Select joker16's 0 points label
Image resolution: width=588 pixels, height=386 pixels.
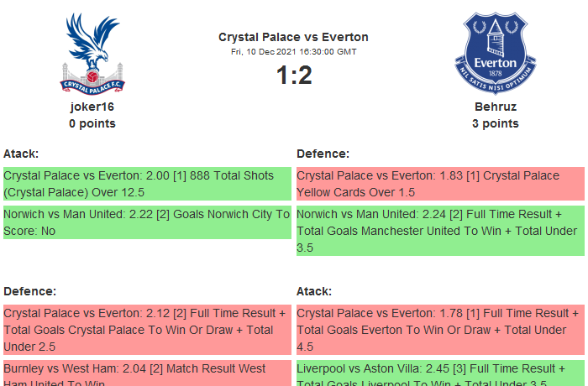92,123
